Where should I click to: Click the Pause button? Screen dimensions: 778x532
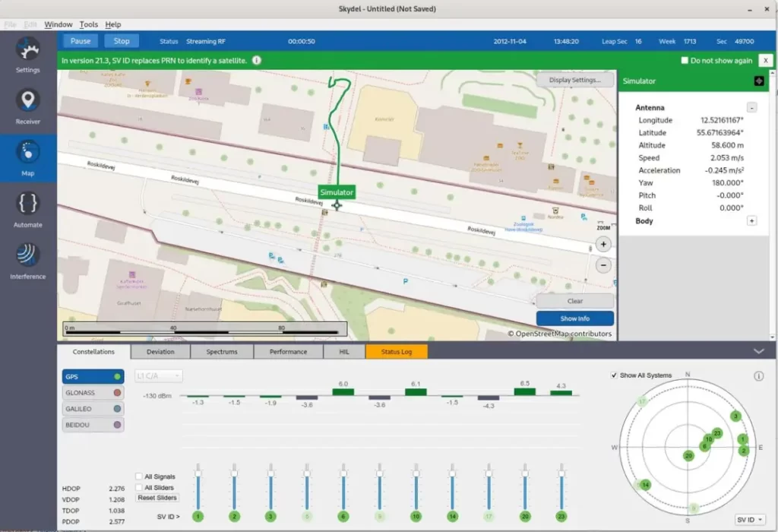pos(81,41)
